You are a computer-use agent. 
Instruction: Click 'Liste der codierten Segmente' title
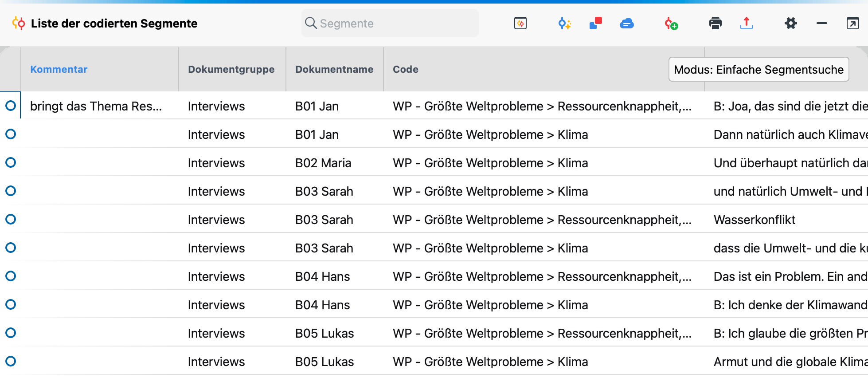point(114,24)
